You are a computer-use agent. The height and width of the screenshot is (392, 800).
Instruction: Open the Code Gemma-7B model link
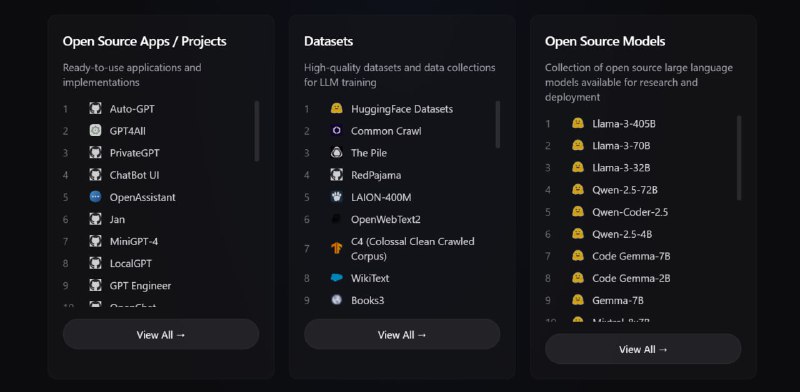click(x=631, y=256)
